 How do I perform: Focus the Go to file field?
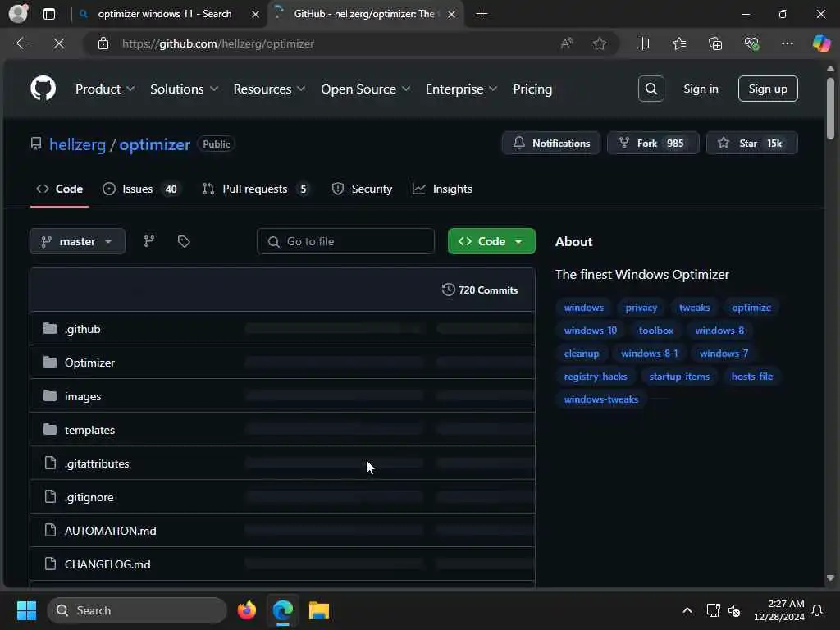coord(345,242)
